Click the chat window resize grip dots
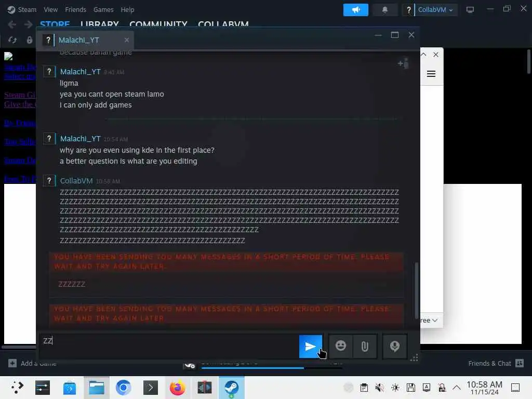 pos(414,358)
